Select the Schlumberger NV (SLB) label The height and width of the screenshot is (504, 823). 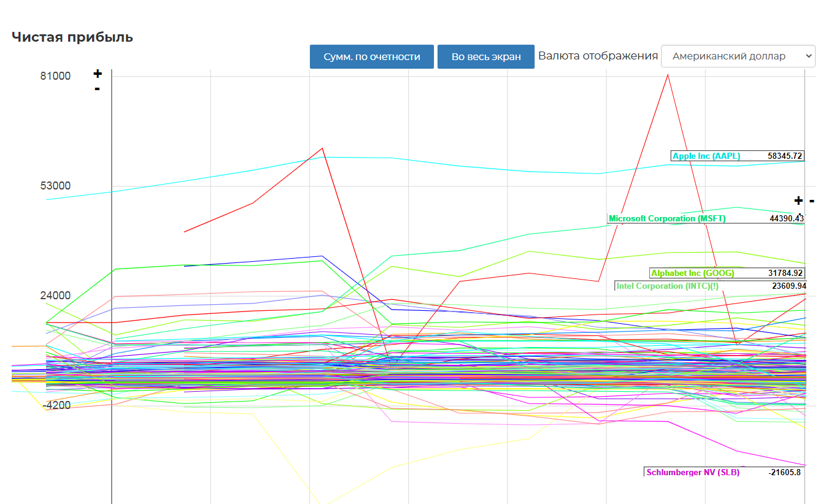tap(693, 472)
